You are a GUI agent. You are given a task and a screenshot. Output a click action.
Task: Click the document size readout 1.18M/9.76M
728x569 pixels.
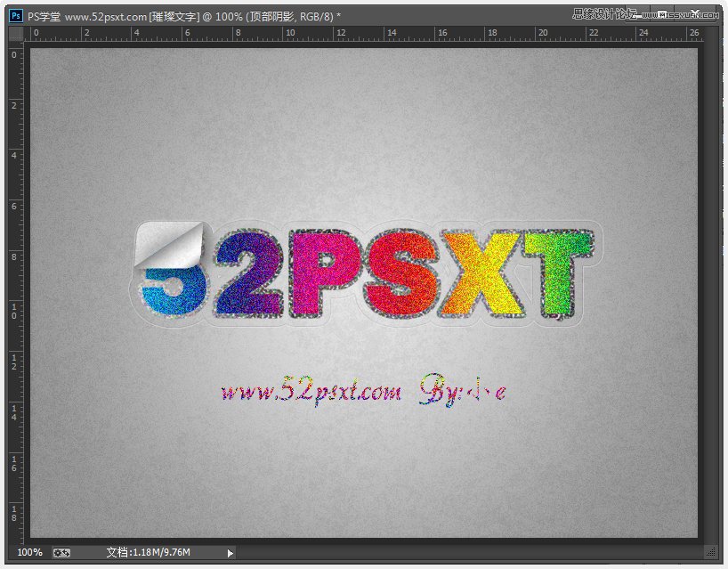point(148,552)
